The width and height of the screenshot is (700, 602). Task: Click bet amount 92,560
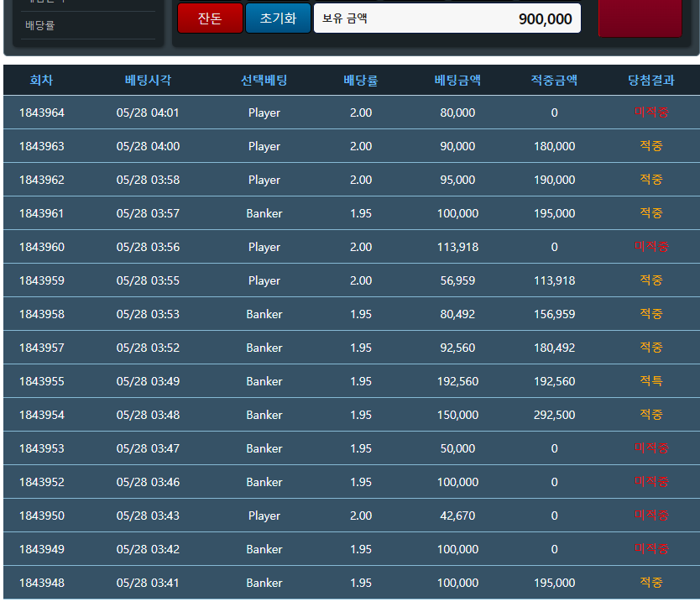pos(457,348)
